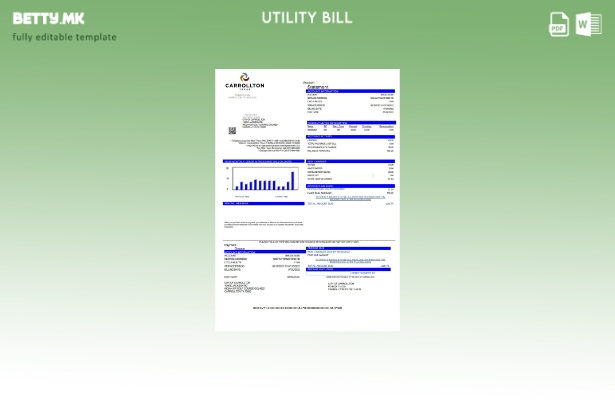Click the 'fully editable template' tagline

64,37
